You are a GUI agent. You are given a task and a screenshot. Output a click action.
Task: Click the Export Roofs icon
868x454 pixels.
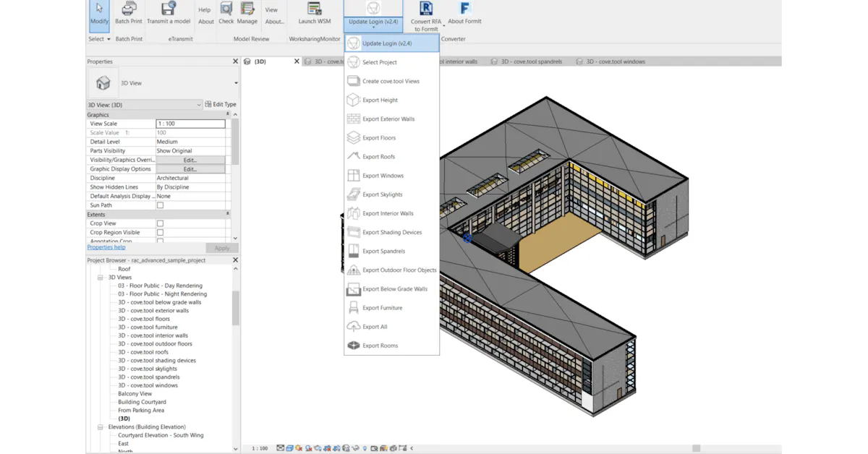(x=353, y=156)
